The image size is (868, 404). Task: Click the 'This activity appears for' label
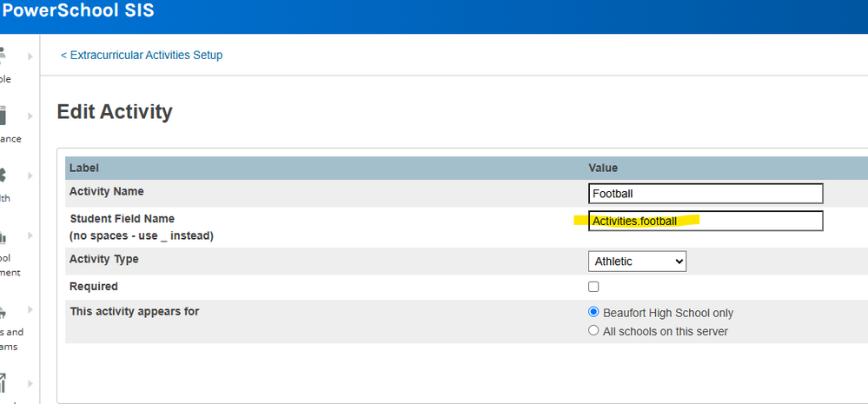[135, 312]
